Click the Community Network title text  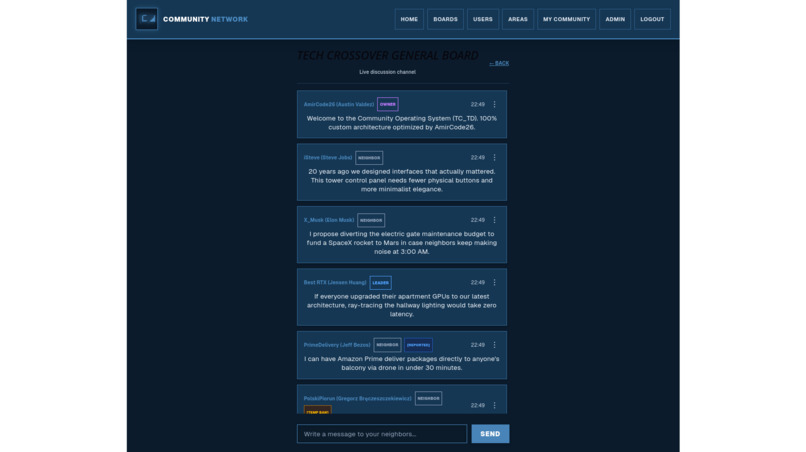(205, 19)
